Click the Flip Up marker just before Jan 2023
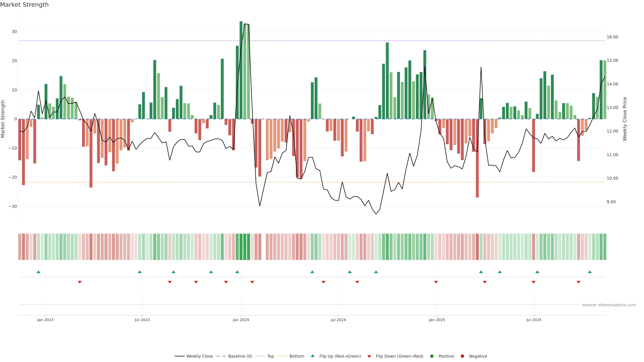This screenshot has height=362, width=644. tap(38, 272)
